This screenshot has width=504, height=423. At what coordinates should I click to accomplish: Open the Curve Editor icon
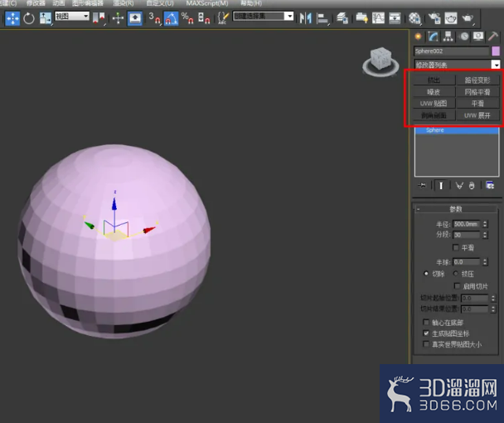(378, 18)
